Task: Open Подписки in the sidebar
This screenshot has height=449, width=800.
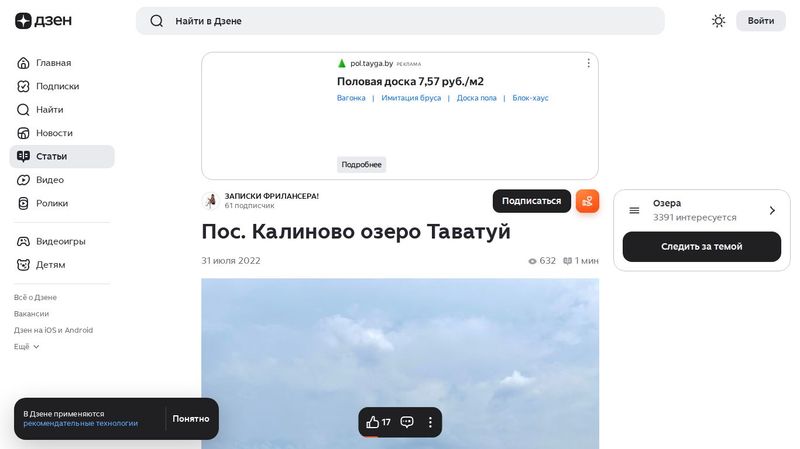Action: click(57, 86)
